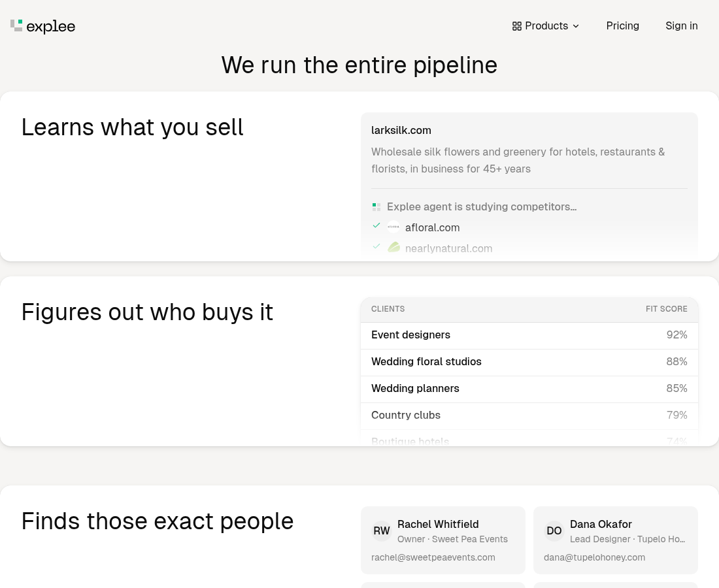Click the afloral.com competitor entry

coord(433,228)
